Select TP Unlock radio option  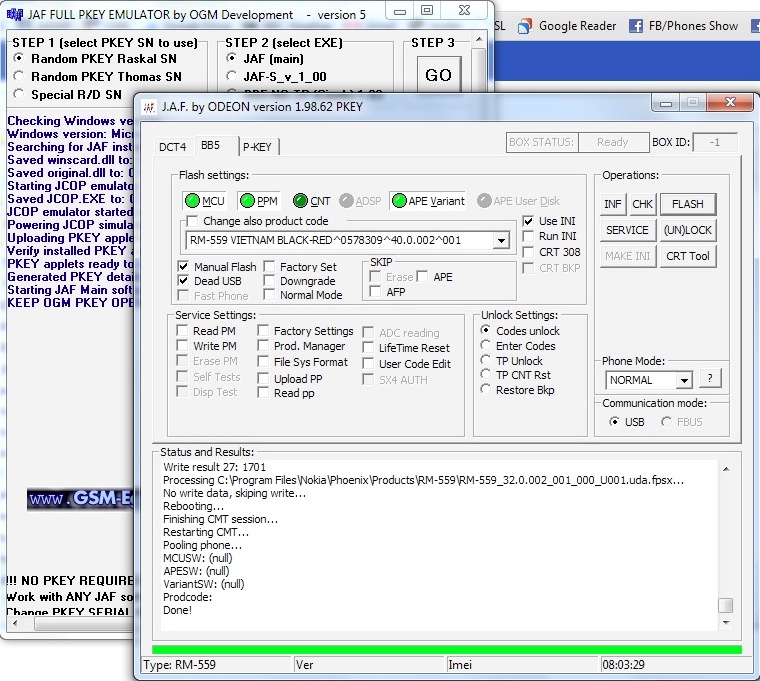(486, 360)
